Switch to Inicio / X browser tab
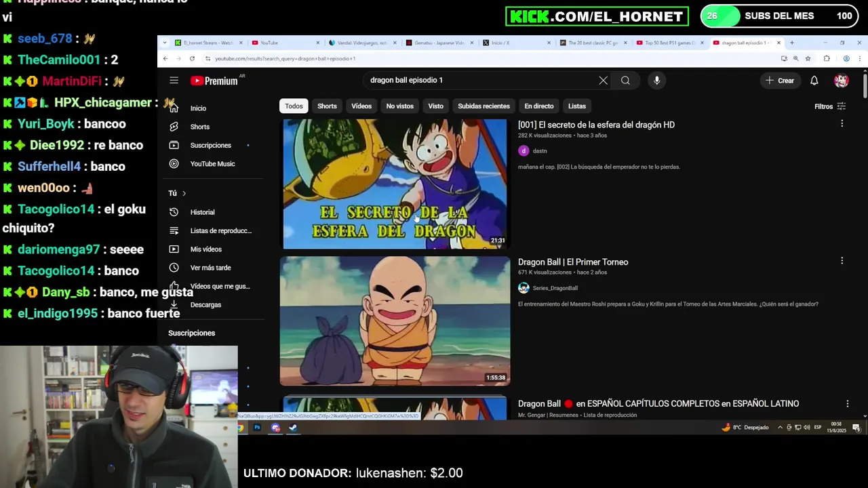868x488 pixels. pos(516,43)
